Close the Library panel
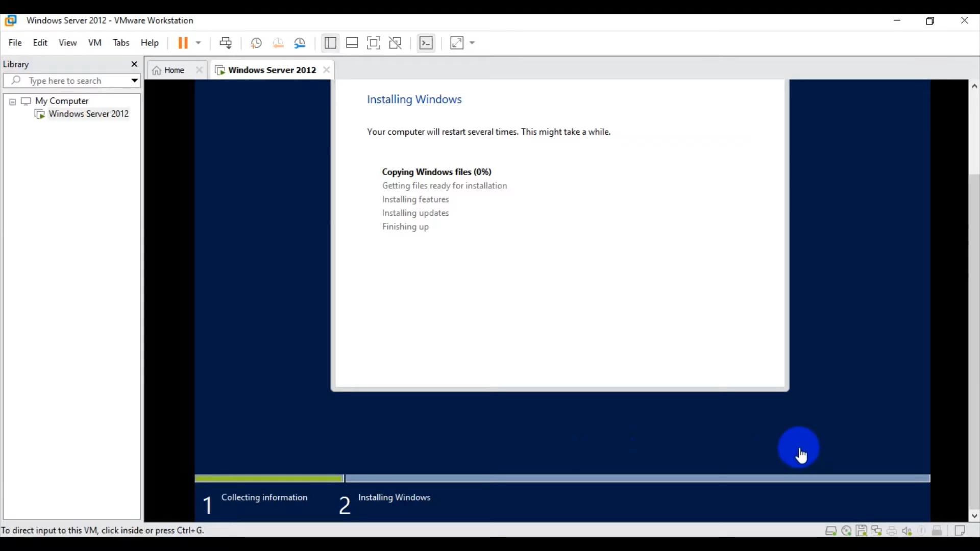Viewport: 980px width, 551px height. point(134,64)
